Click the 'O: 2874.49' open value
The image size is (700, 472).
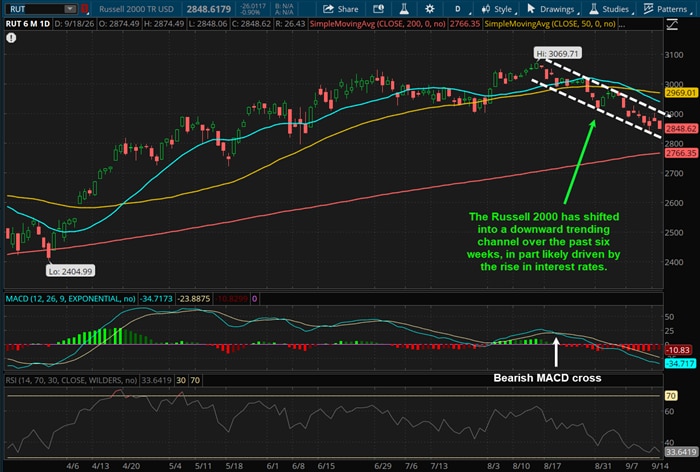(x=119, y=24)
